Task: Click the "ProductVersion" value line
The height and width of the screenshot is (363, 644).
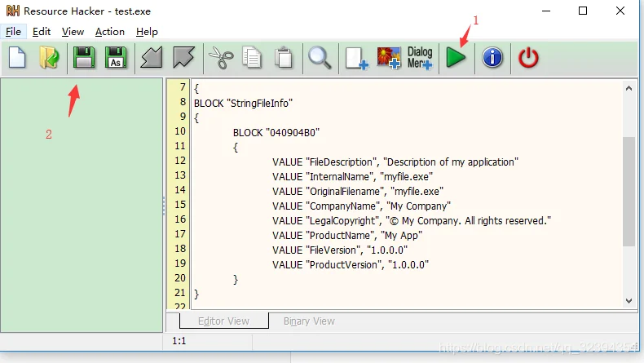Action: coord(351,265)
